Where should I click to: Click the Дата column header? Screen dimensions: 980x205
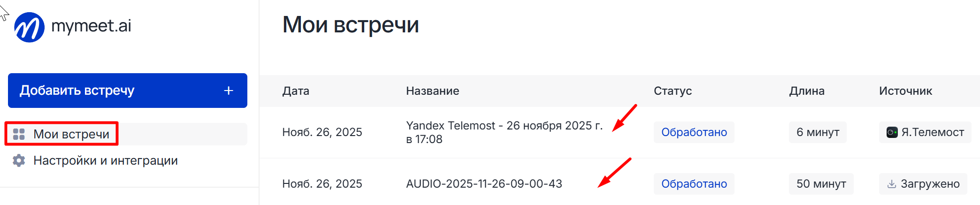pyautogui.click(x=296, y=91)
